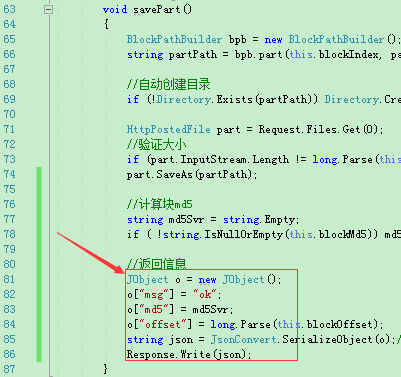Click the HttpPostedFile type name
Screen dimensions: 401x377
point(168,129)
